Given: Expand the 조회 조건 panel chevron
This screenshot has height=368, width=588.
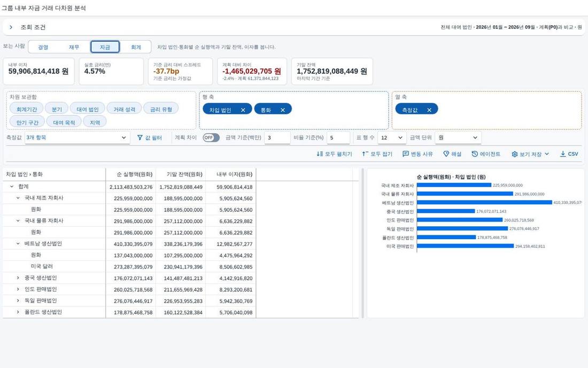Looking at the screenshot, I should [x=11, y=27].
